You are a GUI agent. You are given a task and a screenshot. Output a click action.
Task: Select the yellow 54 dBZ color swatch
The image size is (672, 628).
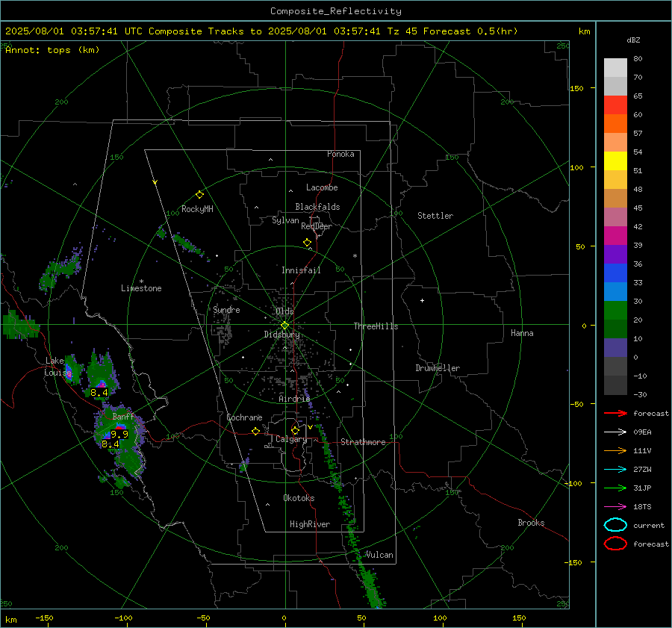click(x=615, y=161)
